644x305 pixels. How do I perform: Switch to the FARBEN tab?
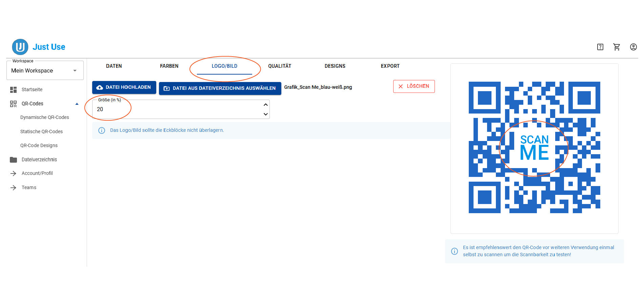pyautogui.click(x=169, y=66)
